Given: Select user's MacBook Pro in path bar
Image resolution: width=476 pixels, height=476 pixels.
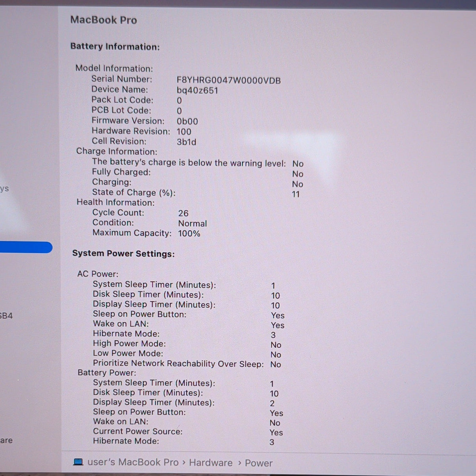Looking at the screenshot, I should click(x=133, y=462).
